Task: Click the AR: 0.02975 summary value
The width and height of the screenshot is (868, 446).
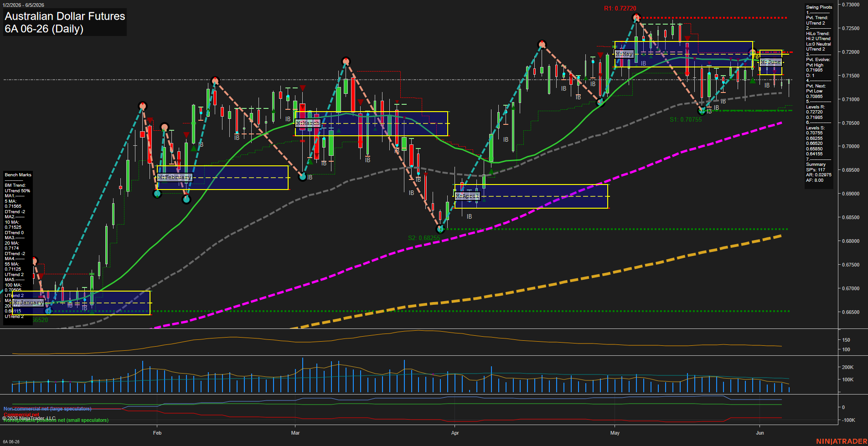Action: pos(819,175)
